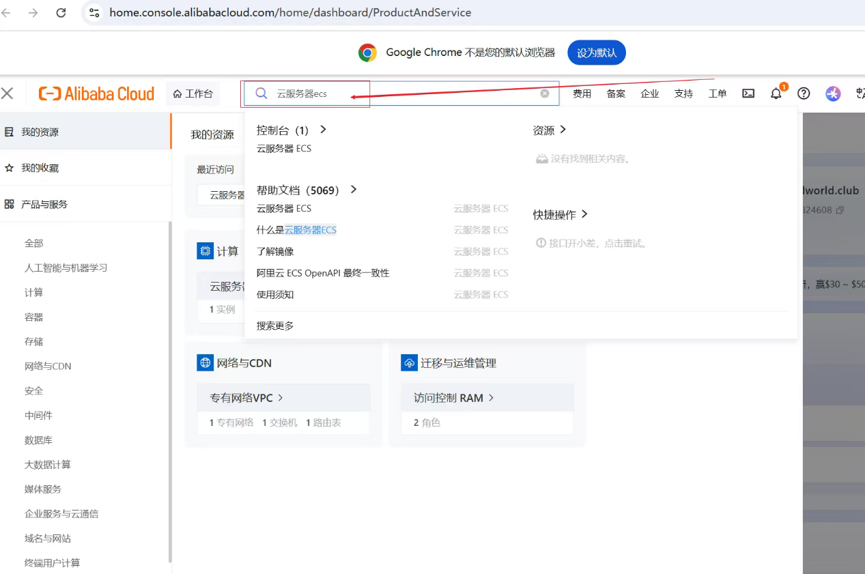Open the 云服务器 ECS console result

click(x=284, y=148)
